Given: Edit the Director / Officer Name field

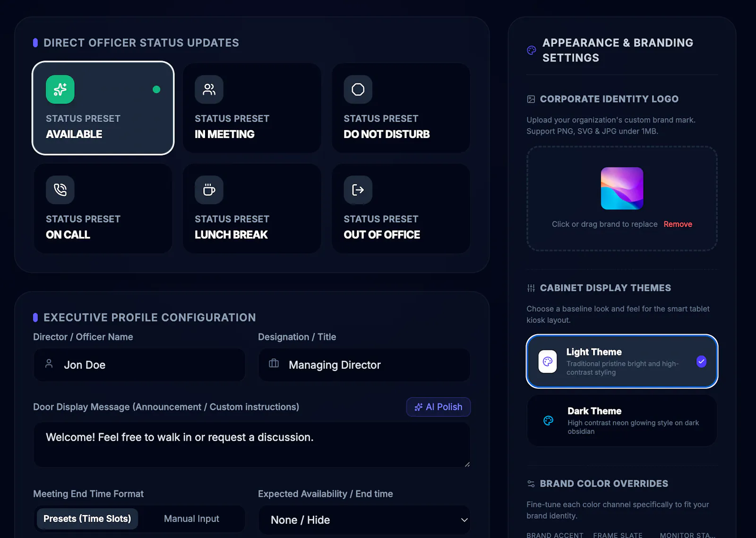Looking at the screenshot, I should [x=139, y=365].
